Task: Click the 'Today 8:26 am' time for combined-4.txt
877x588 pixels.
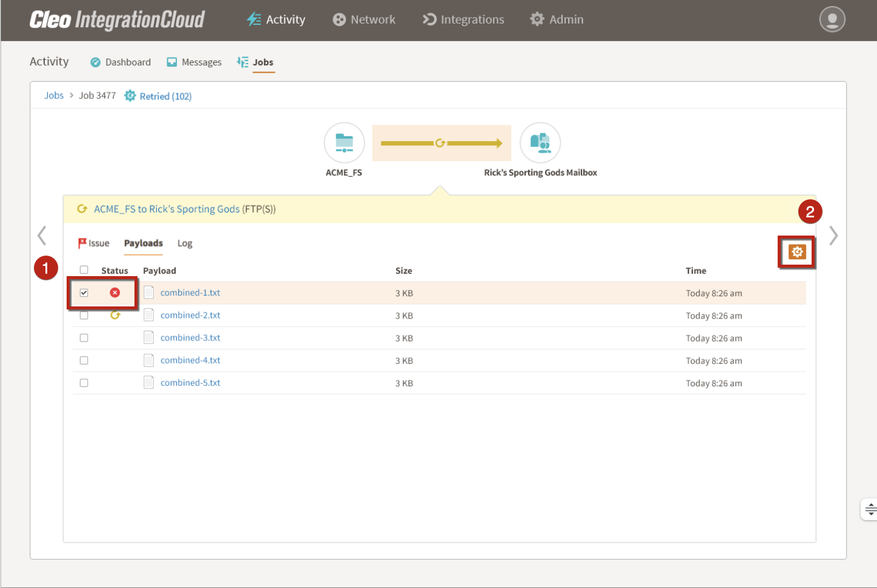Action: [x=714, y=361]
